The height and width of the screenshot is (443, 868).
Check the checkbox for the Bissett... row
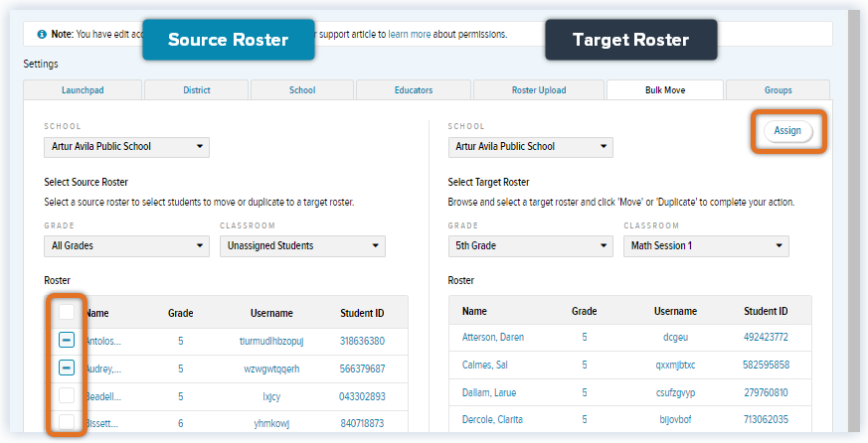(67, 422)
